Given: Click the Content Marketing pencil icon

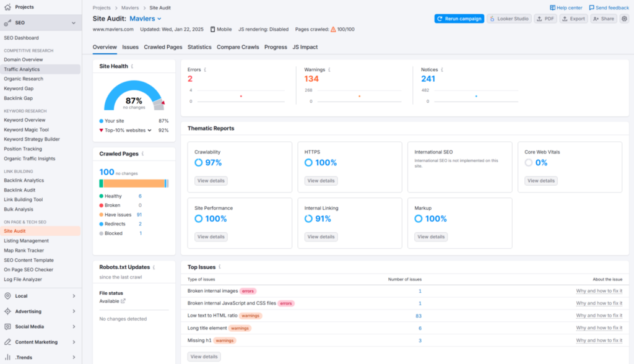Looking at the screenshot, I should tap(7, 342).
